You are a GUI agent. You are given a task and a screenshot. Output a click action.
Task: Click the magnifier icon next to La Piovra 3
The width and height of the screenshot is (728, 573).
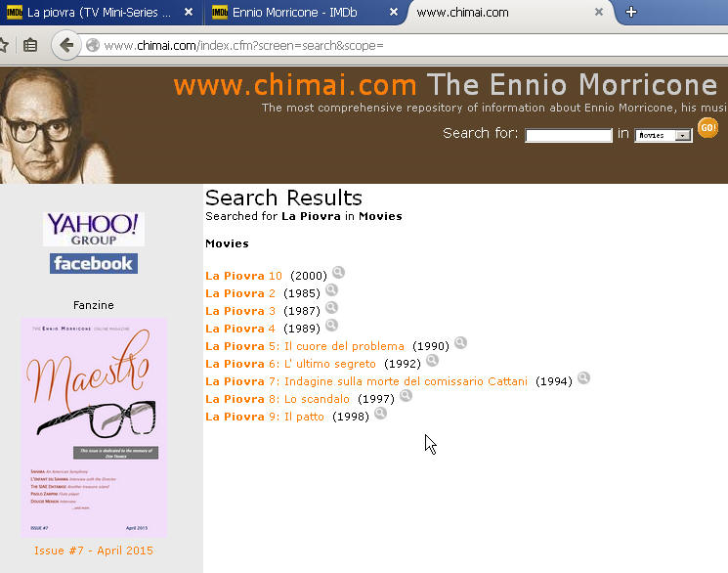pos(331,308)
